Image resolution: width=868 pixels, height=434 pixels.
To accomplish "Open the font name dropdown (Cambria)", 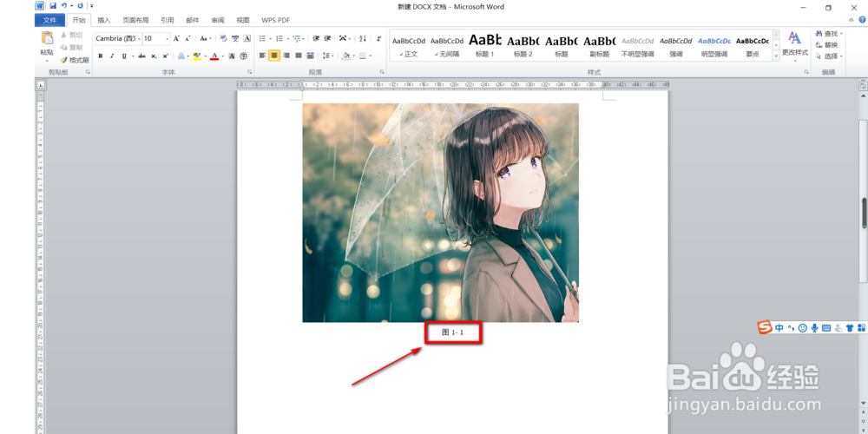I will click(138, 39).
